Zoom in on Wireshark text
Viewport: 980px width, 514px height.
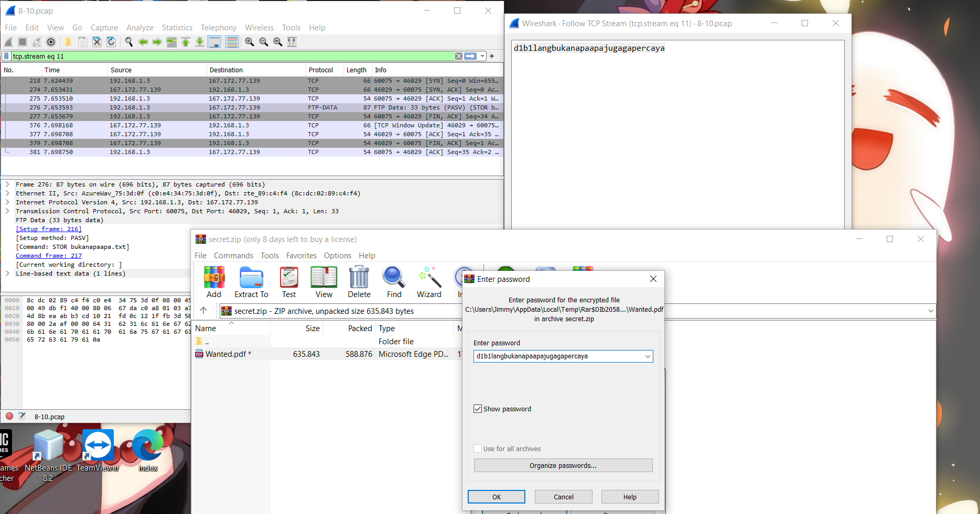250,42
